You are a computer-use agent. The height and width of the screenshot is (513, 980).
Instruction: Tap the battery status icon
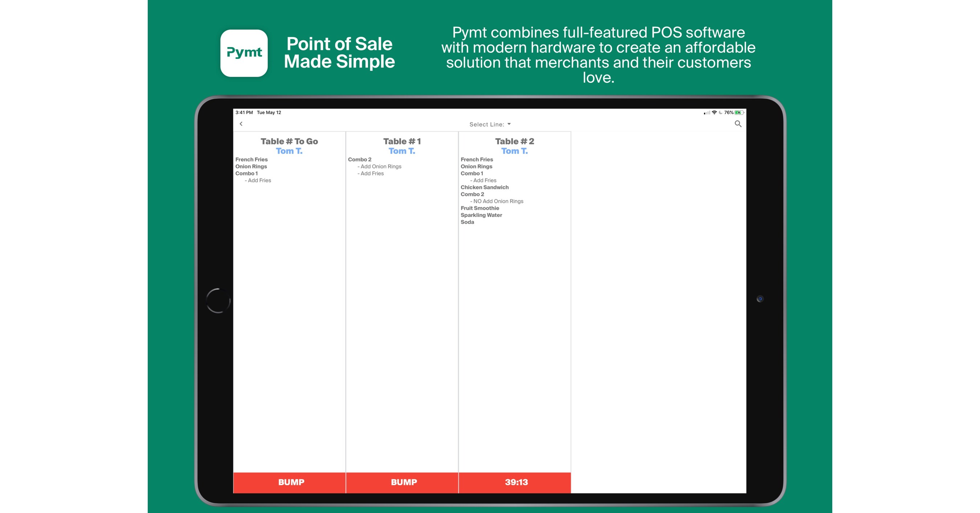(x=739, y=112)
